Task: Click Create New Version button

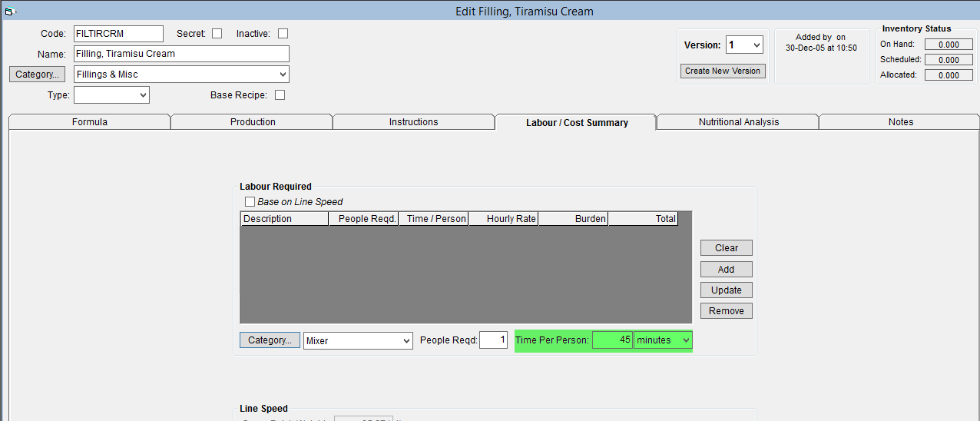Action: [722, 71]
